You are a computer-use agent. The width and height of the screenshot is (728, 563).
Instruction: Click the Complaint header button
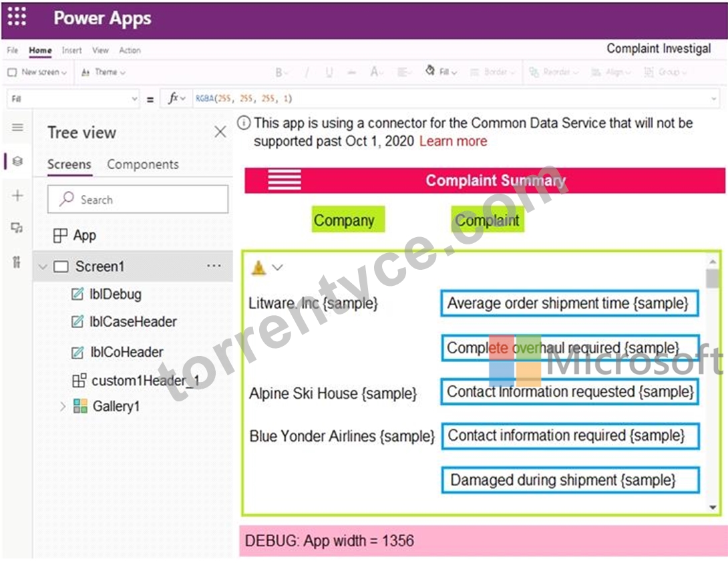coord(488,220)
